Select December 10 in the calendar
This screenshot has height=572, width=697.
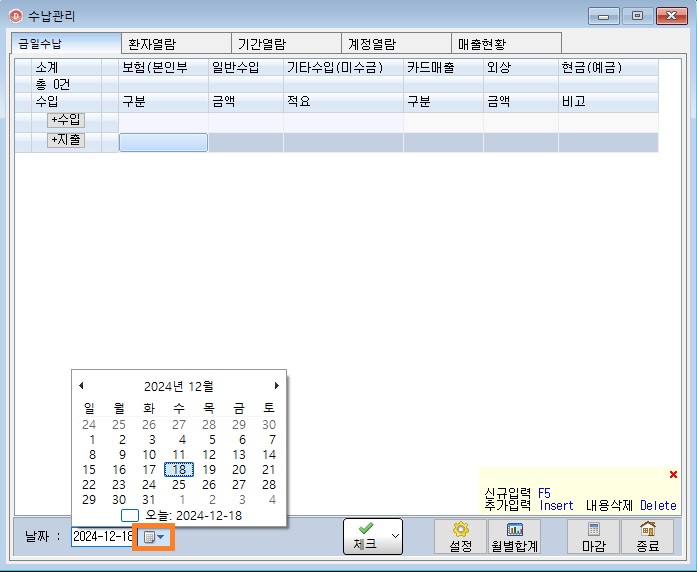(x=149, y=455)
